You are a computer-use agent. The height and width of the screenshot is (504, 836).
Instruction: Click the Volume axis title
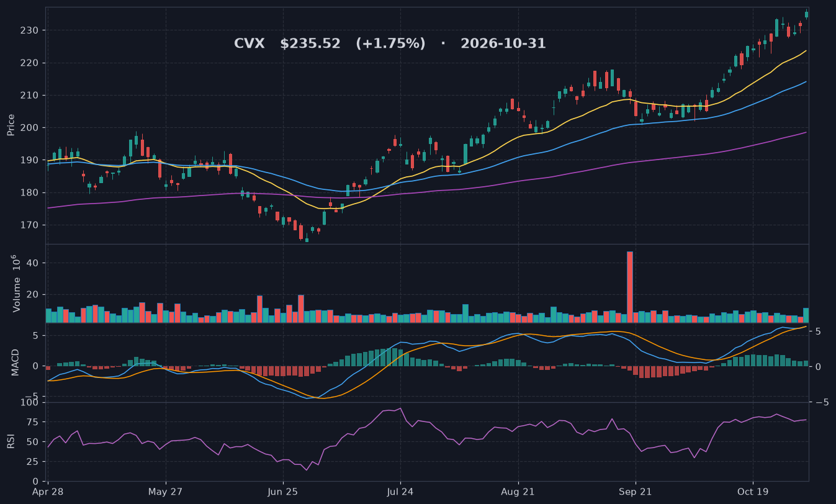pos(16,282)
